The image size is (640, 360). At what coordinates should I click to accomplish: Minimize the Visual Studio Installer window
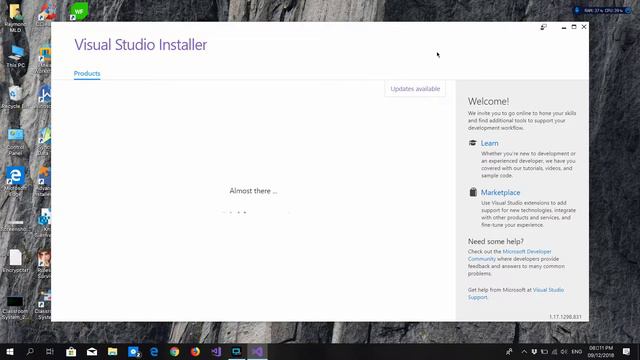click(564, 27)
